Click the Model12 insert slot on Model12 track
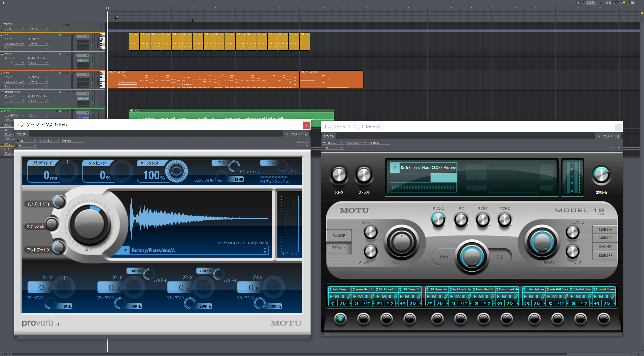This screenshot has width=644, height=356. tap(83, 61)
